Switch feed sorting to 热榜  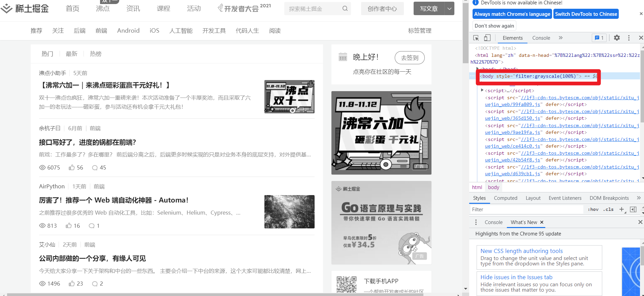[x=96, y=54]
